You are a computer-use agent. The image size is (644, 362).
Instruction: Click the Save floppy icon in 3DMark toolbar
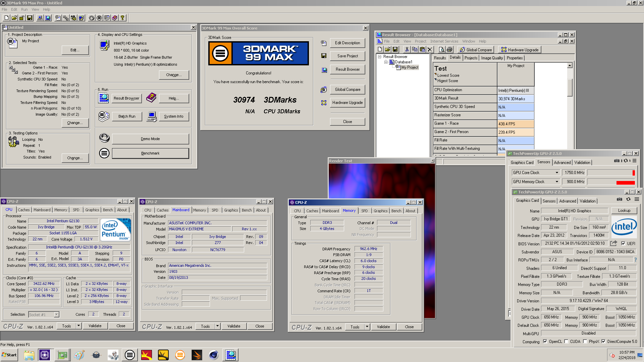click(30, 18)
